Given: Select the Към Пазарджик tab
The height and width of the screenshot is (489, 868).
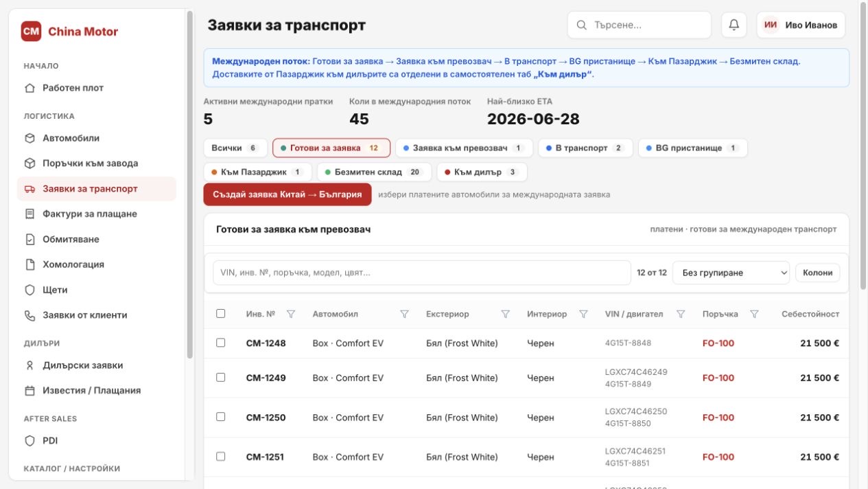Looking at the screenshot, I should click(x=257, y=172).
